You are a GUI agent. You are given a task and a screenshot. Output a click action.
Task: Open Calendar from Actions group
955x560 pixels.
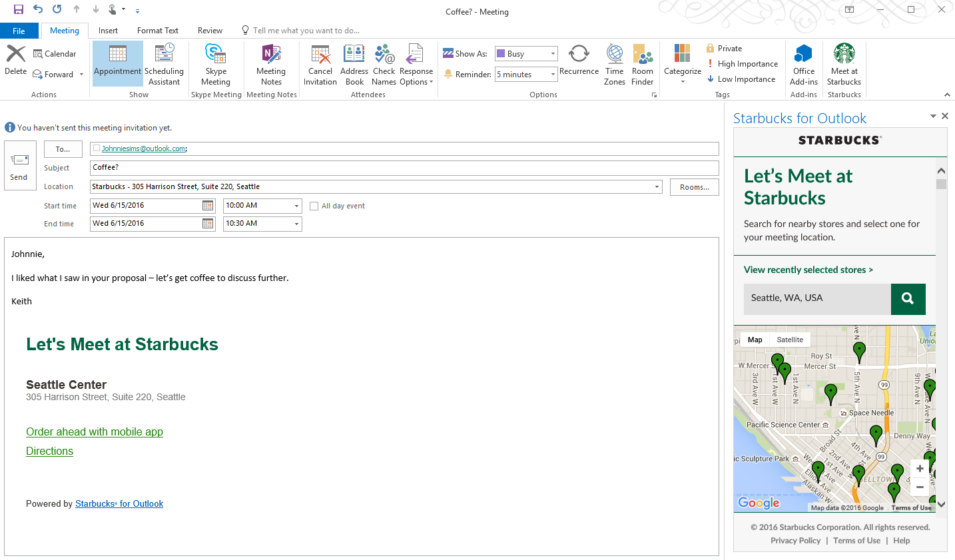(55, 54)
